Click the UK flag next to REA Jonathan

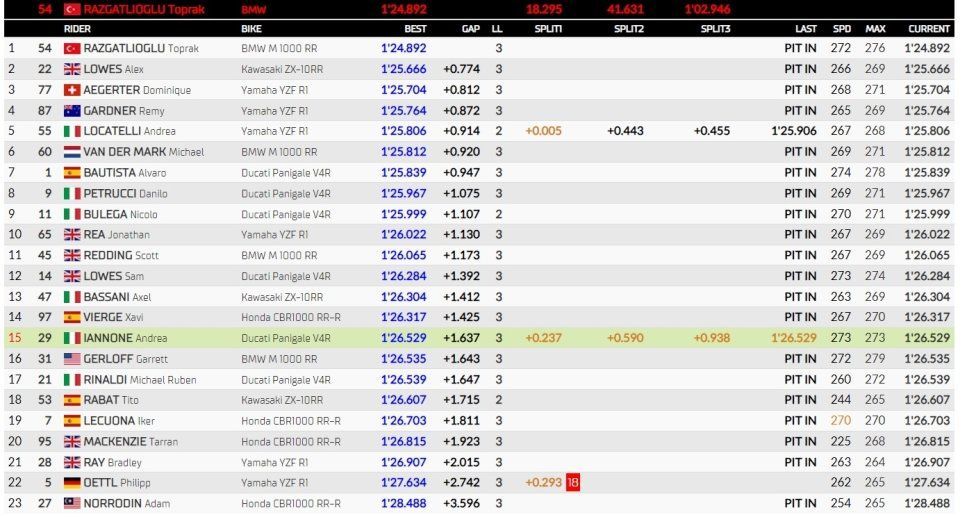pos(72,235)
